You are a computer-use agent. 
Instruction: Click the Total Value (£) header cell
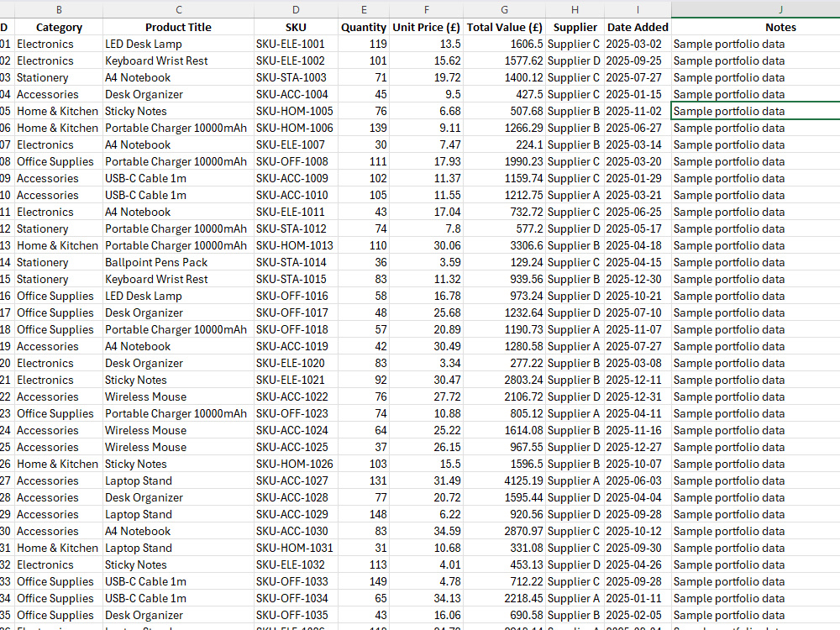[x=504, y=28]
